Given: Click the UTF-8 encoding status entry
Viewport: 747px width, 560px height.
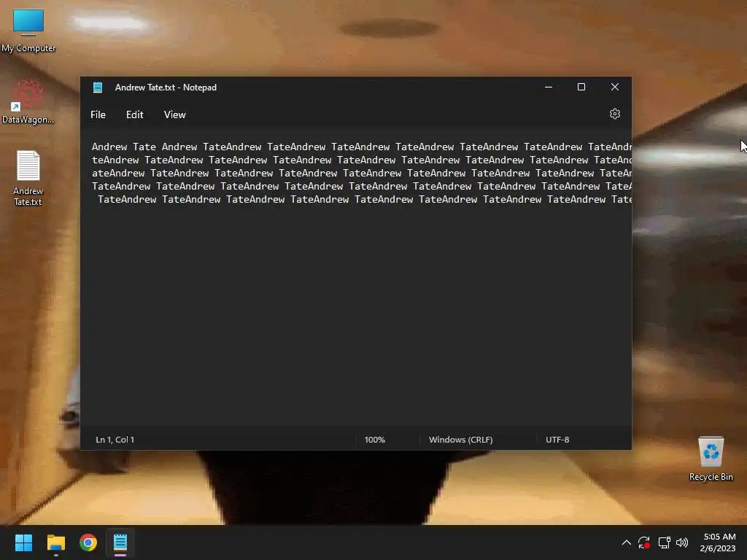Looking at the screenshot, I should (557, 440).
